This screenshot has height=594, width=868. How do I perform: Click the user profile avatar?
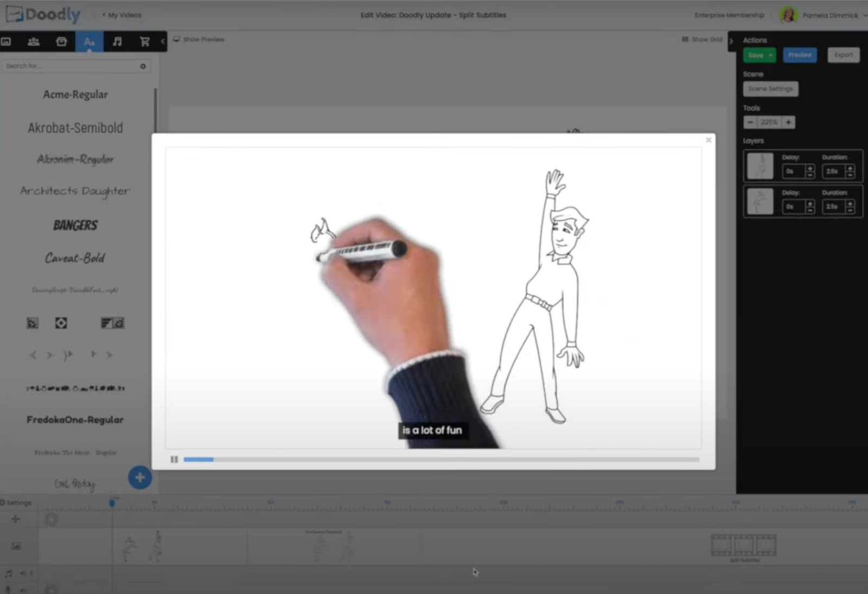pyautogui.click(x=788, y=15)
